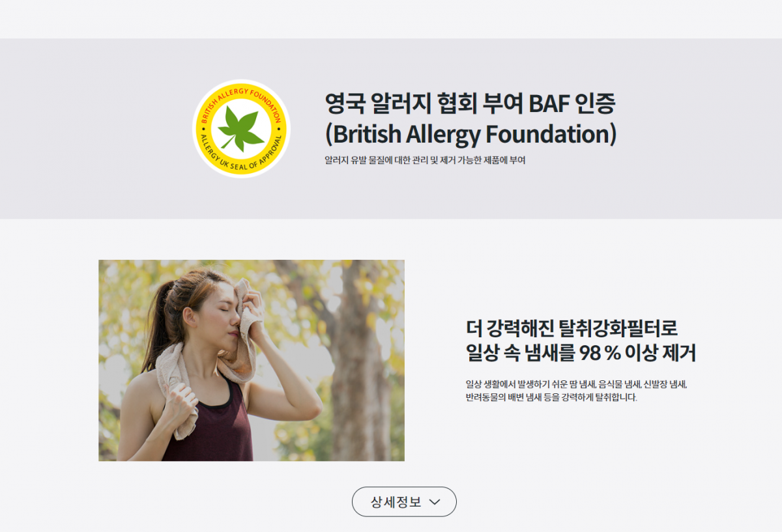Image resolution: width=782 pixels, height=532 pixels.
Task: Click the 일상 생활에서 발생하기 쉬운 description line
Action: click(577, 384)
